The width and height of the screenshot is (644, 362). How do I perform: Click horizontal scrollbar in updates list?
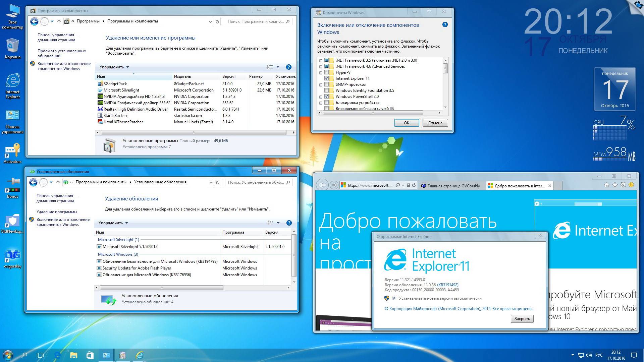tap(162, 288)
